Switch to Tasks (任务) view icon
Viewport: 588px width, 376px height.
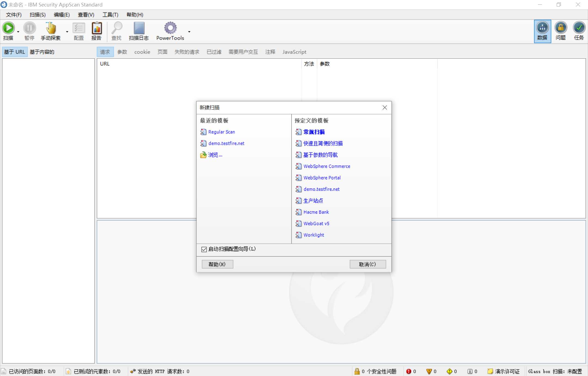(579, 28)
